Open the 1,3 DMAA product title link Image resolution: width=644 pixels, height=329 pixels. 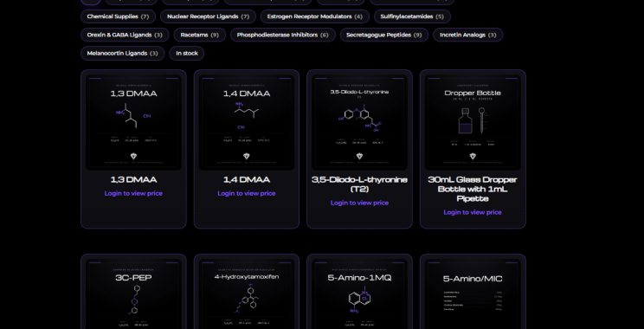point(133,179)
